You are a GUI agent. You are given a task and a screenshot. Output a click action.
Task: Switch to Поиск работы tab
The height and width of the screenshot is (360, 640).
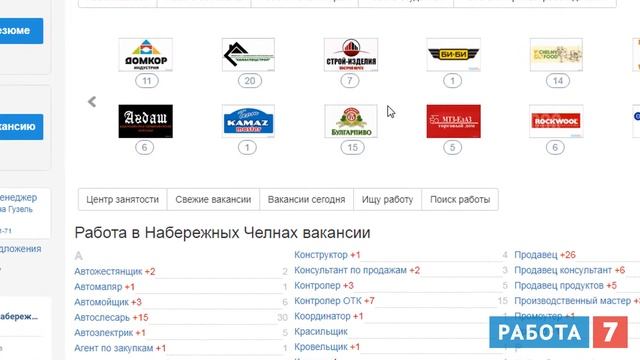pos(460,200)
